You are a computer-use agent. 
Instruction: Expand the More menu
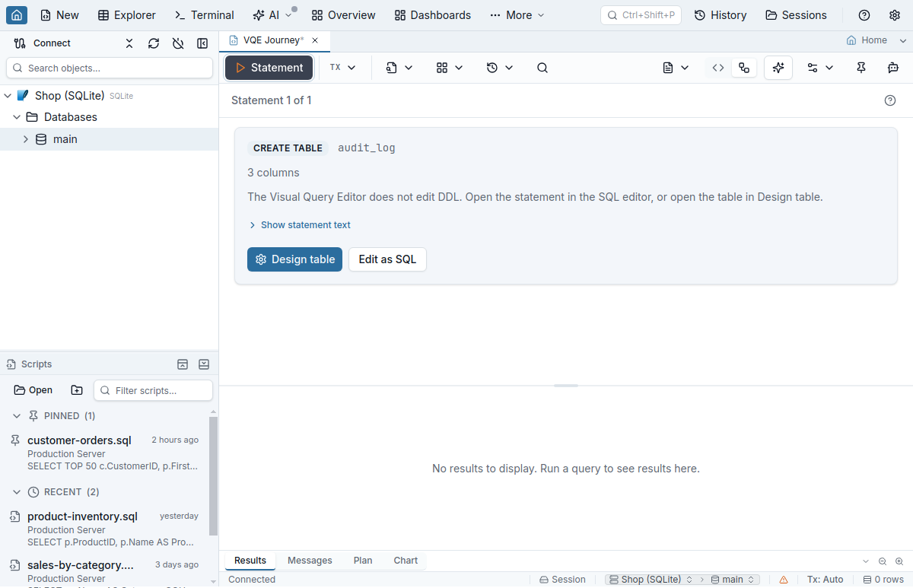[x=517, y=15]
